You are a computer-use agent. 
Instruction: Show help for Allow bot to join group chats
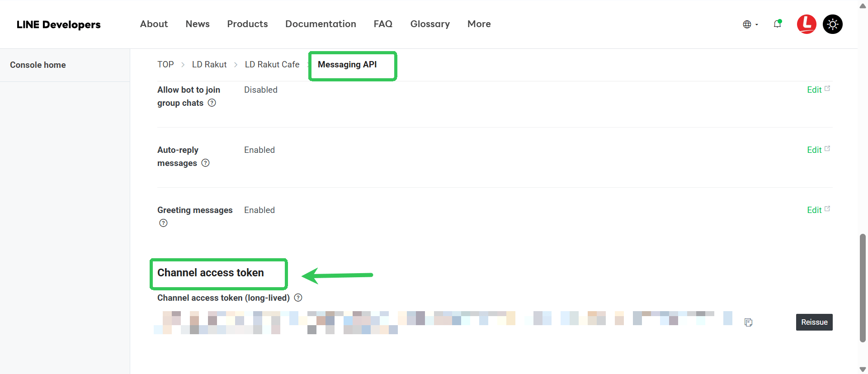tap(212, 103)
